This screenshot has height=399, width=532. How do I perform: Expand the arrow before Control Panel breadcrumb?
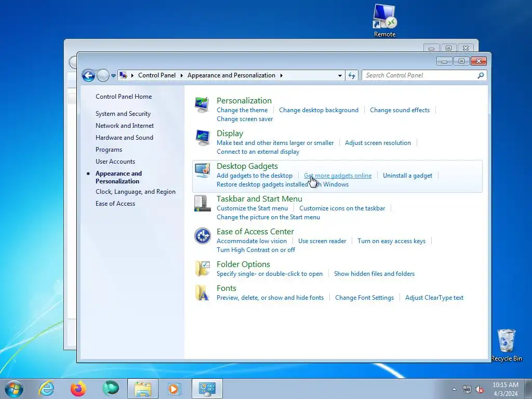pos(132,75)
